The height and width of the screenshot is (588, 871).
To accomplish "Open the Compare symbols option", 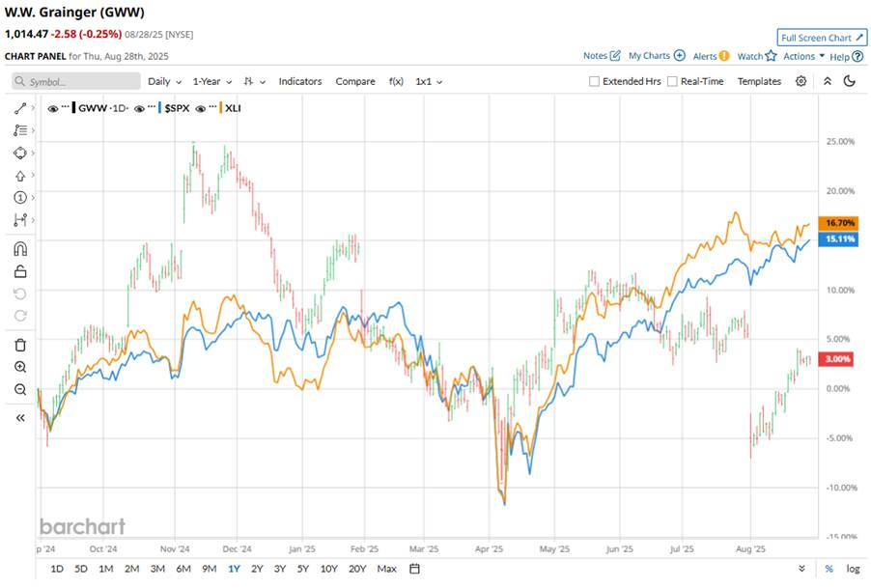I will coord(355,82).
